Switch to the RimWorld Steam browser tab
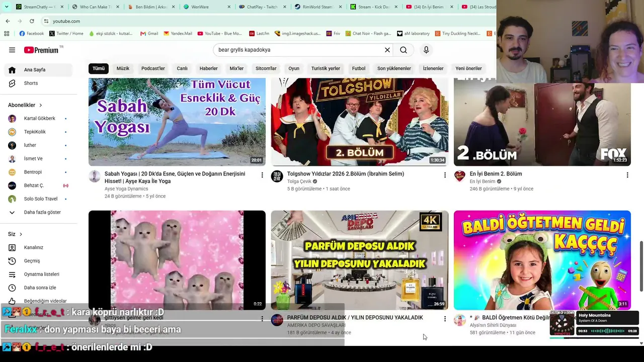This screenshot has height=362, width=644. (x=317, y=7)
